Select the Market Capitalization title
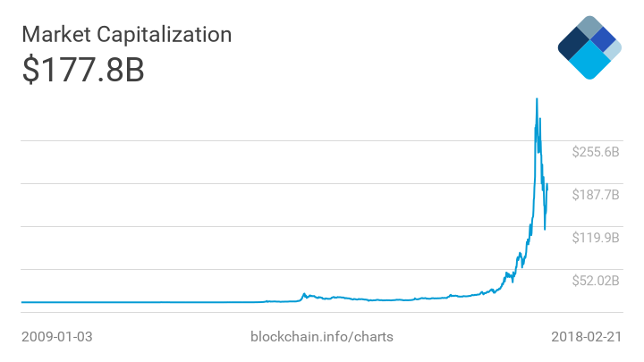Screen dimensions: 644x362 (x=127, y=35)
